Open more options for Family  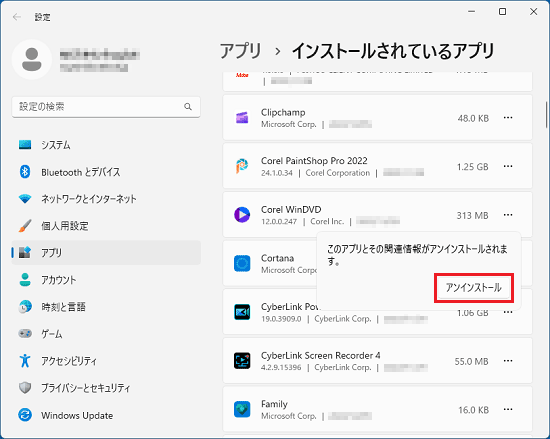(508, 409)
